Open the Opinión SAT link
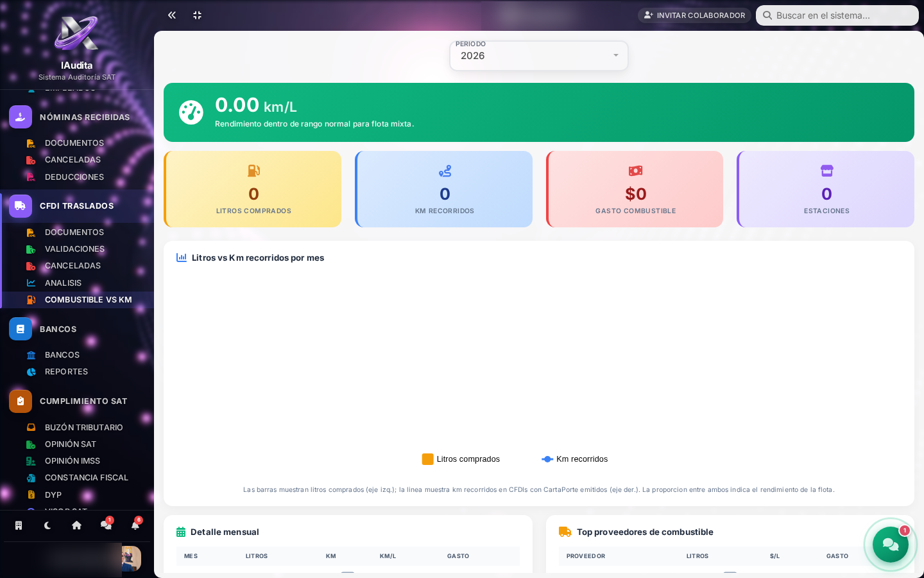The image size is (924, 578). 71,444
